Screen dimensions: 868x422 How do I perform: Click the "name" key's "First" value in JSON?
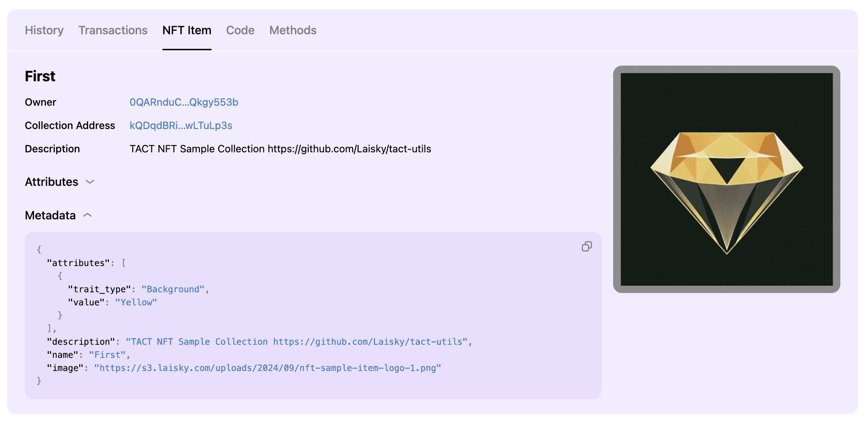coord(107,355)
